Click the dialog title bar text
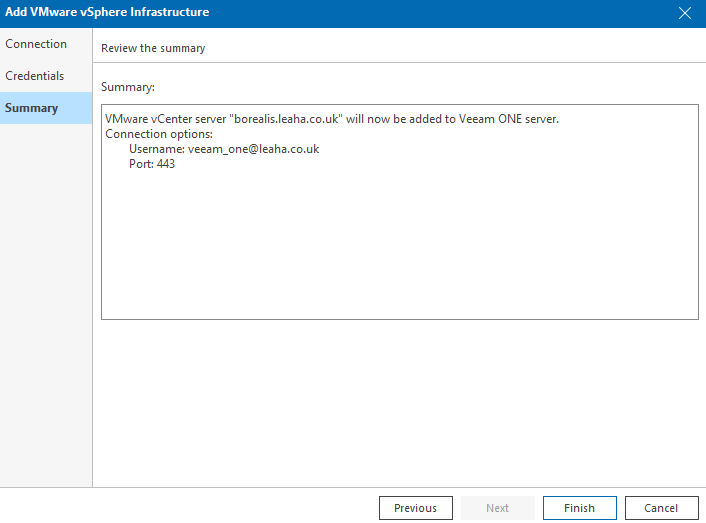Screen dimensions: 706x523 (x=107, y=12)
